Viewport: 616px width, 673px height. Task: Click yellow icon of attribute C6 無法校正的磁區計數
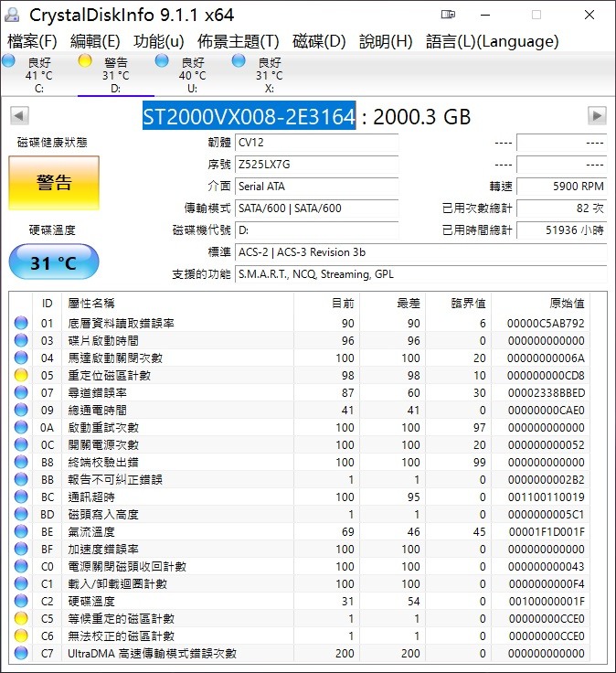pyautogui.click(x=21, y=636)
